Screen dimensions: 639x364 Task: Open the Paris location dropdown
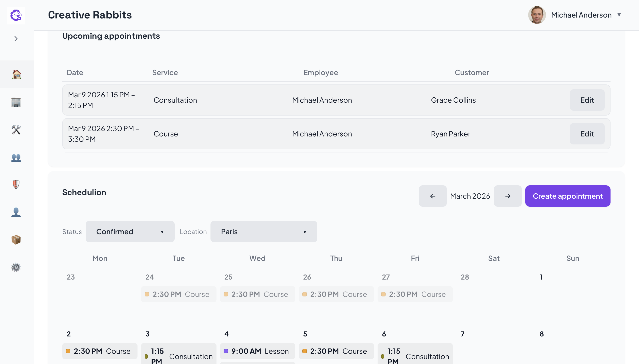coord(264,232)
